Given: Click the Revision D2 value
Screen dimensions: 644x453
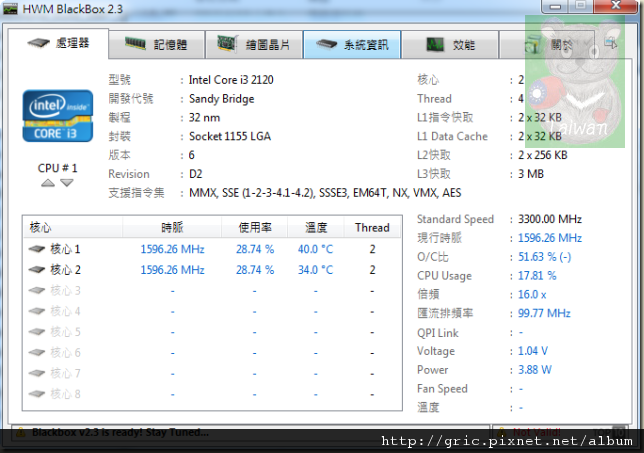Looking at the screenshot, I should point(196,174).
